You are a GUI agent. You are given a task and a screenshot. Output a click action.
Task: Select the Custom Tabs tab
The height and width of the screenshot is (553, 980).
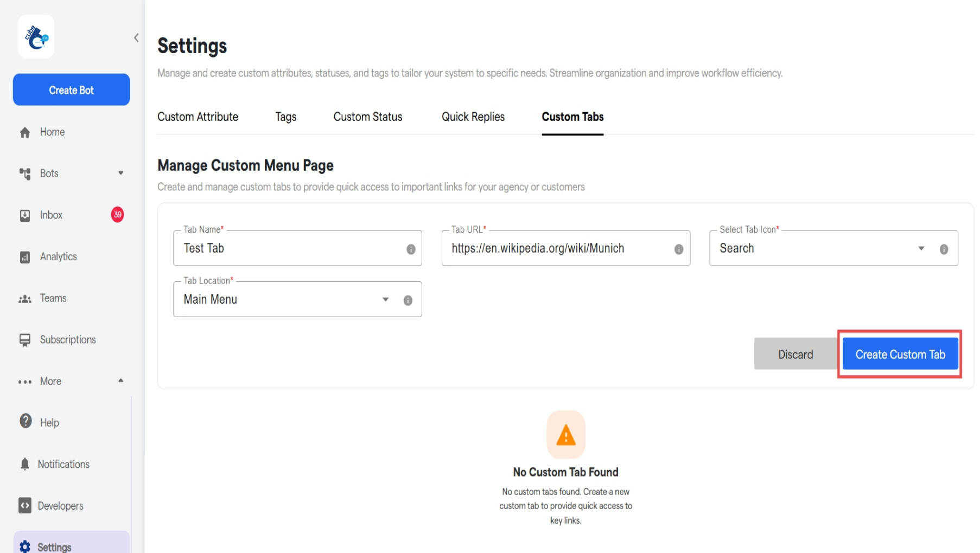pos(572,117)
